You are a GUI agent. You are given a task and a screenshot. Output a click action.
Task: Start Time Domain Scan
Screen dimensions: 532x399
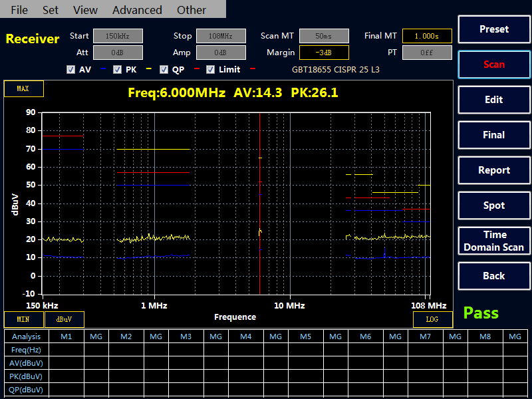click(x=493, y=241)
